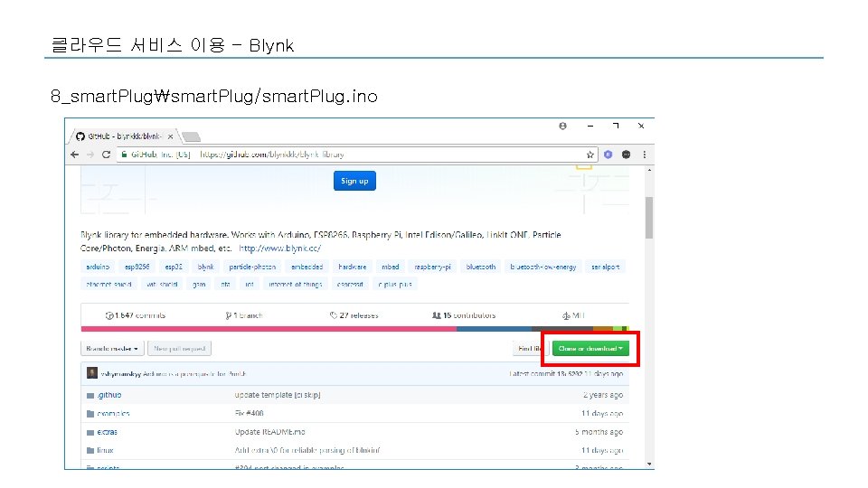Select the serialport topic tag
This screenshot has width=868, height=488.
coord(606,267)
